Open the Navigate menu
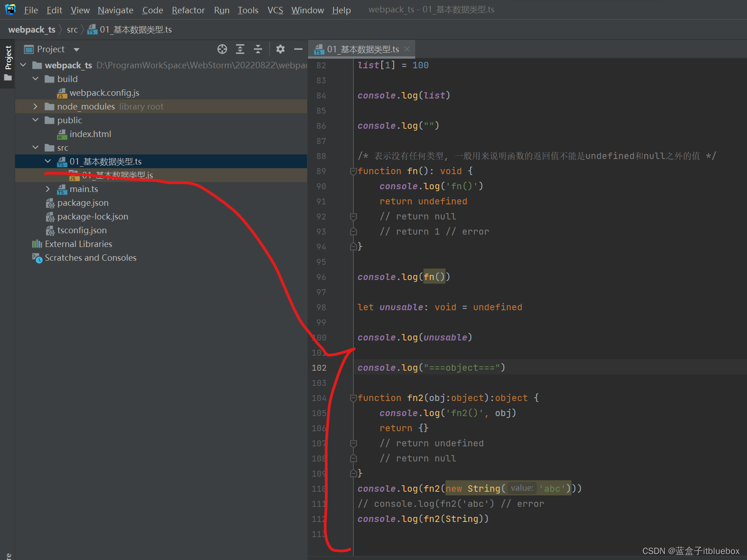The height and width of the screenshot is (560, 747). click(x=115, y=10)
